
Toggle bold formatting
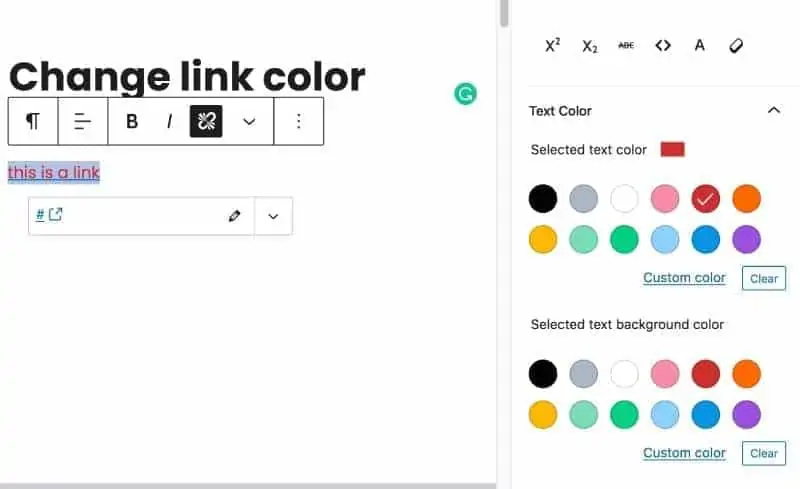tap(132, 121)
